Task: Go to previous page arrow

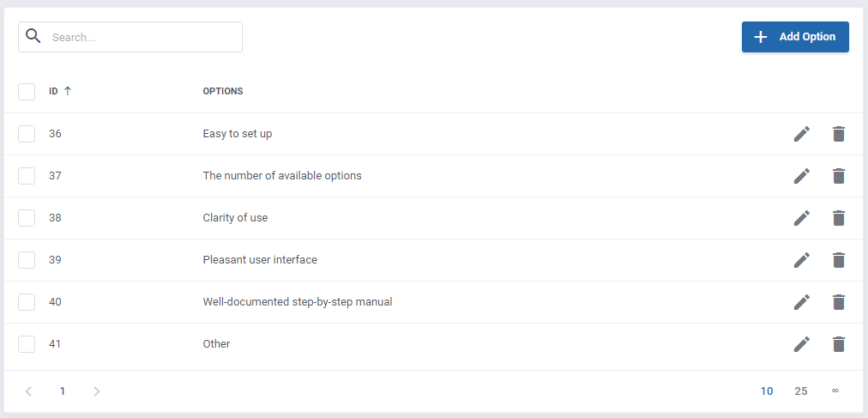Action: click(x=29, y=391)
